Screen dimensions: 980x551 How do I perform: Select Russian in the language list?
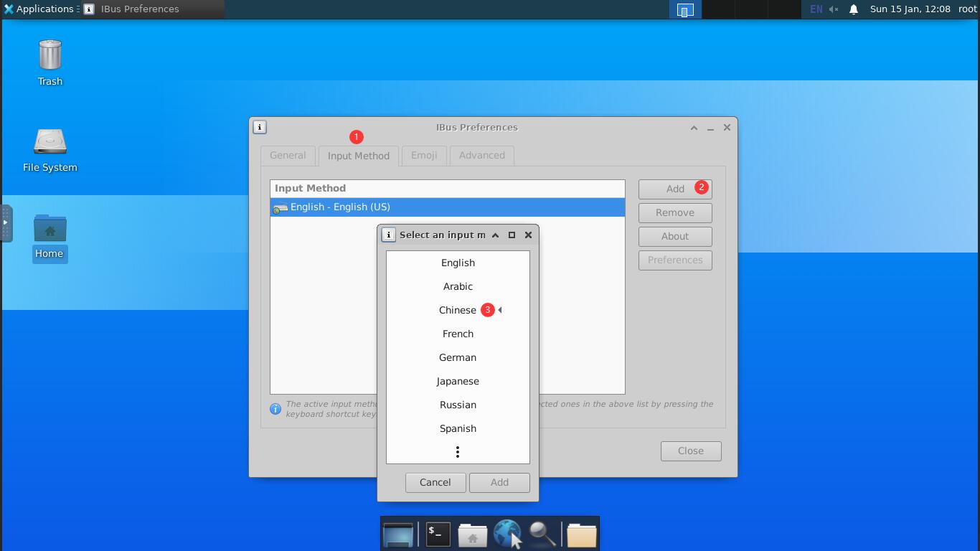click(x=458, y=405)
